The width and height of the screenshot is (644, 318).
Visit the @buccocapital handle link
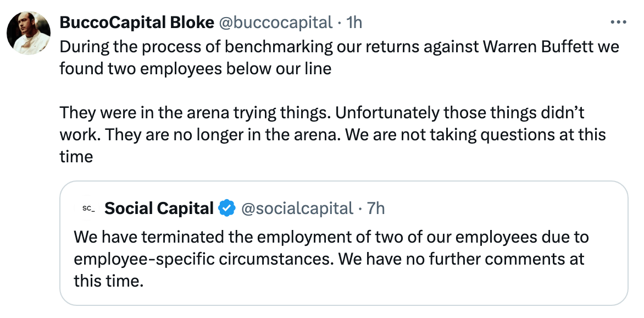click(276, 22)
